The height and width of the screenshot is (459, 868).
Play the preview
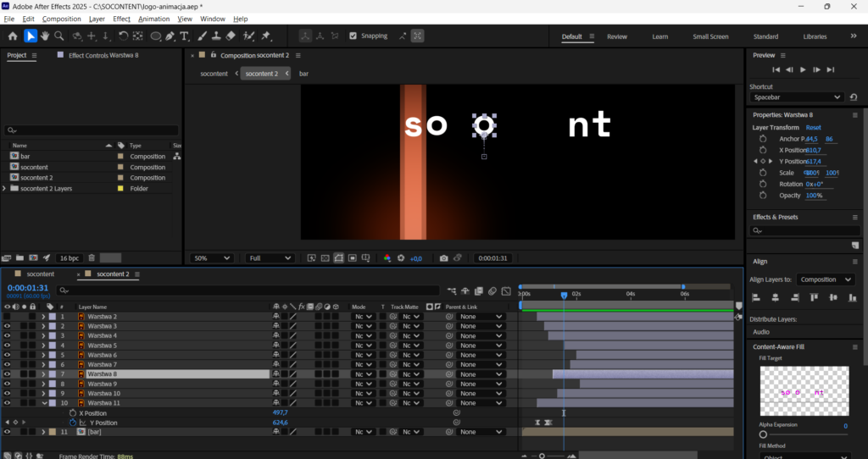pos(803,69)
